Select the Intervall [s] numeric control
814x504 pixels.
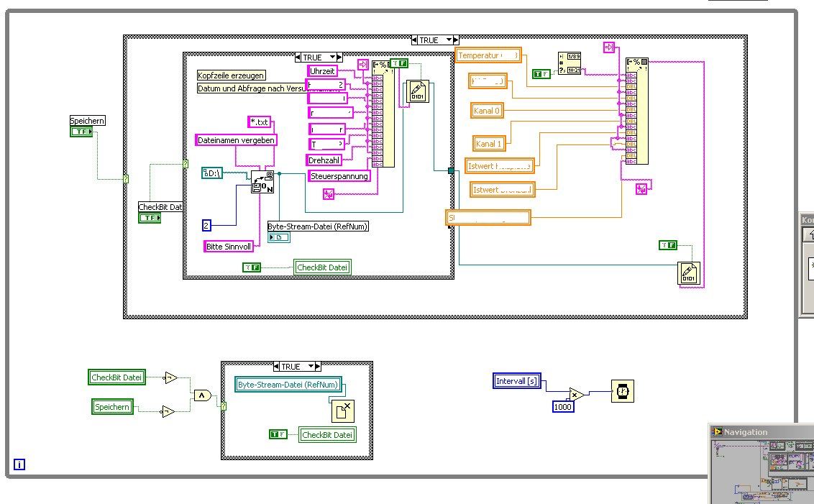click(516, 381)
